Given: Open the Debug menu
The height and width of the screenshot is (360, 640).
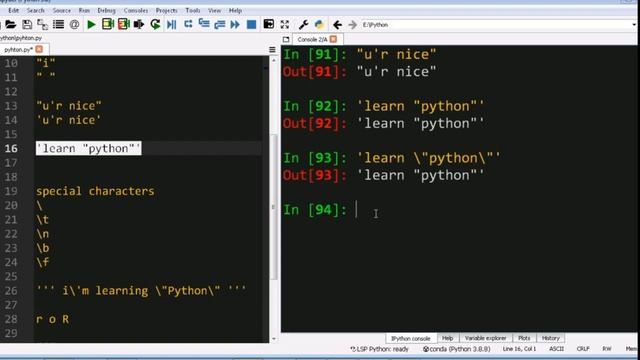Looking at the screenshot, I should tap(107, 10).
